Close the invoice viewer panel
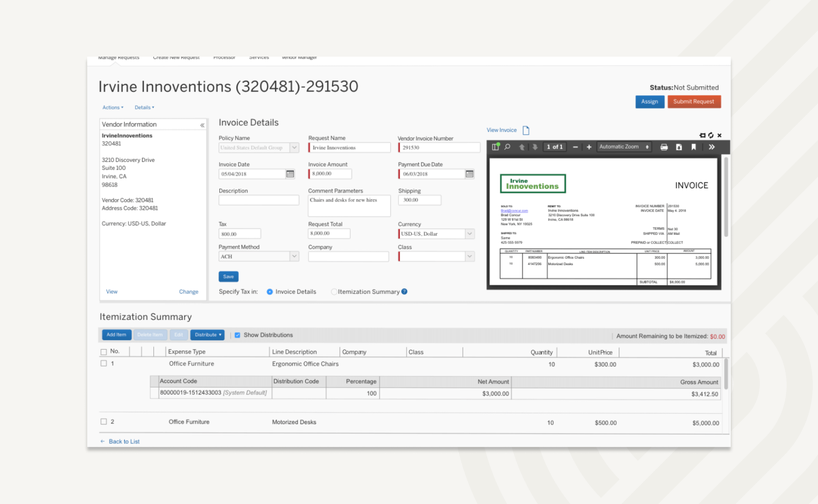 coord(719,135)
